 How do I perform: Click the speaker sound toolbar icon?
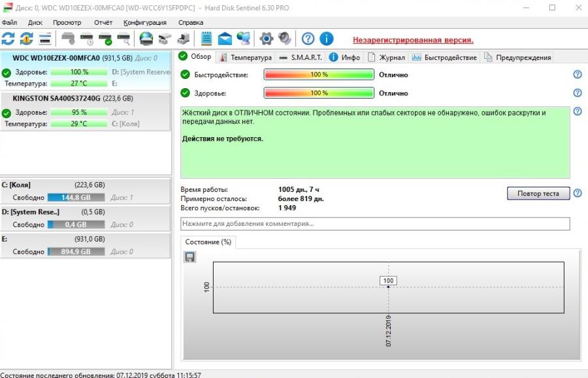pos(284,39)
